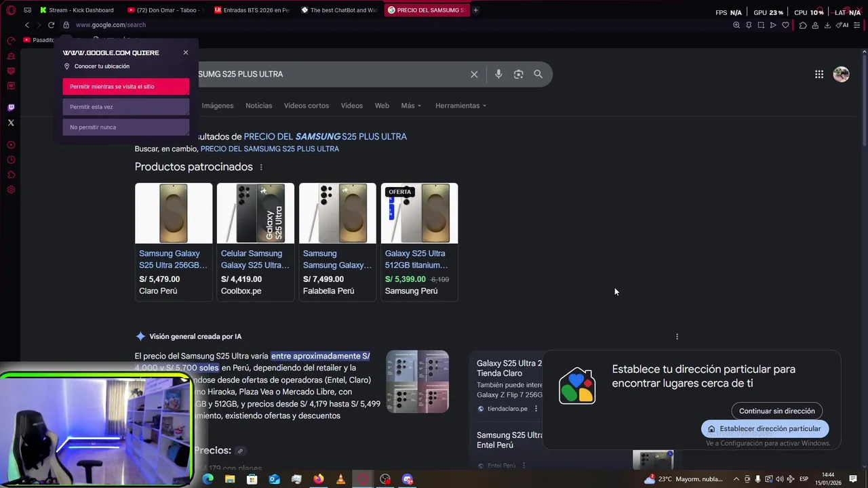The height and width of the screenshot is (488, 868).
Task: Allow location while visiting the site
Action: coord(126,87)
